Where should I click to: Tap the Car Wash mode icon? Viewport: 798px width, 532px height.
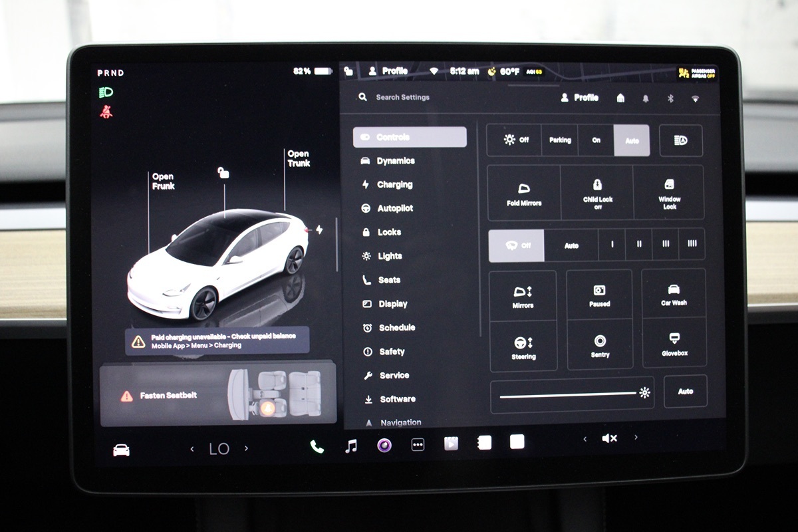coord(674,294)
